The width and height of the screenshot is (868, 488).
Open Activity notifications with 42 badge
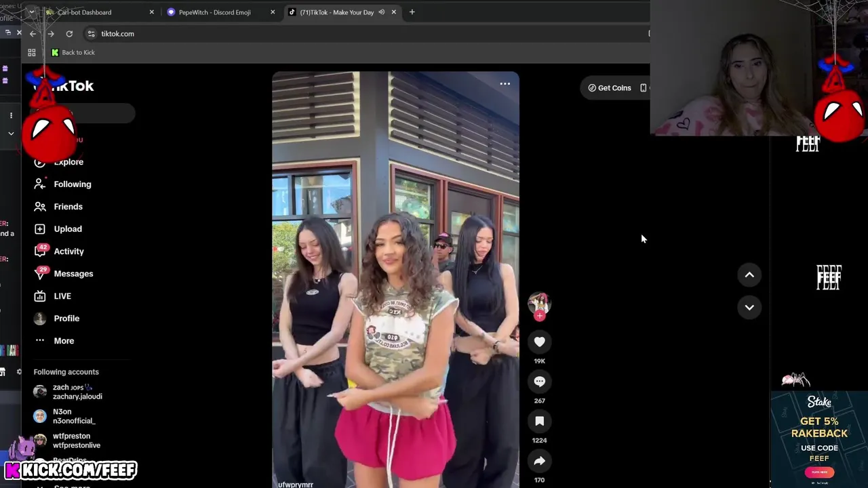coord(68,251)
